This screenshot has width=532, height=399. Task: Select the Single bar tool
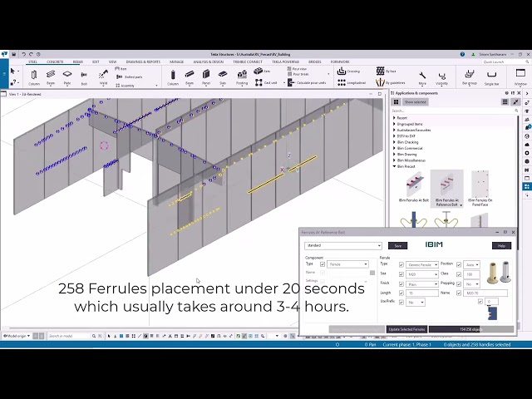point(491,77)
